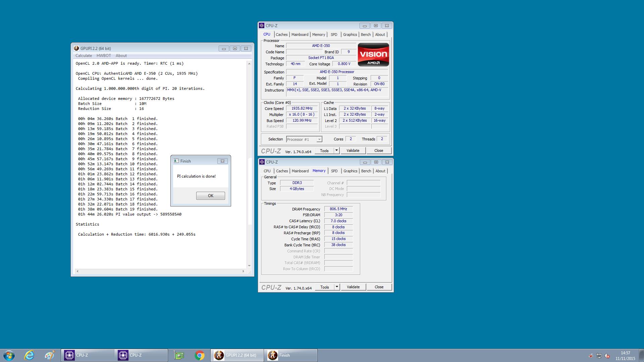Switch to GPUPI 2.2 taskbar button

point(237,355)
